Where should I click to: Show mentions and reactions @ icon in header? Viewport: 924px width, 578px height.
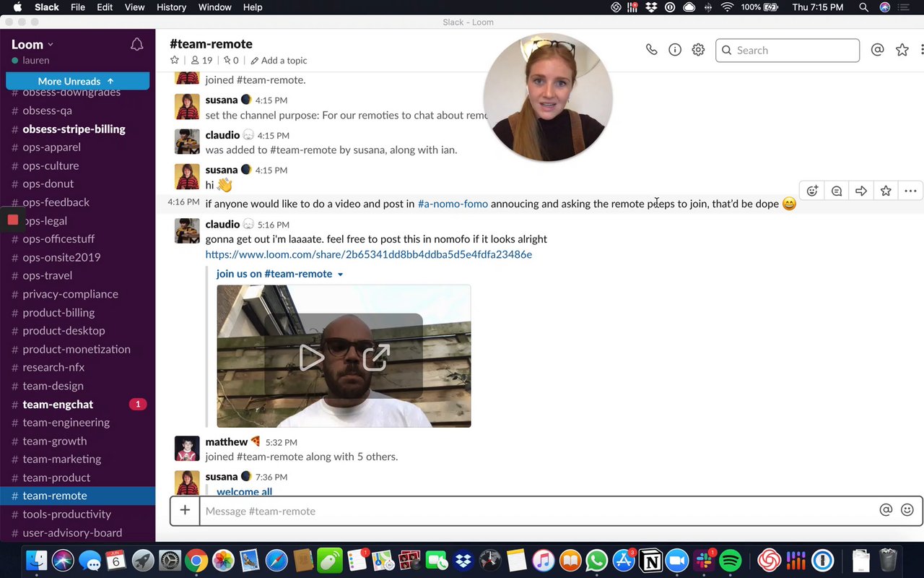pos(878,50)
